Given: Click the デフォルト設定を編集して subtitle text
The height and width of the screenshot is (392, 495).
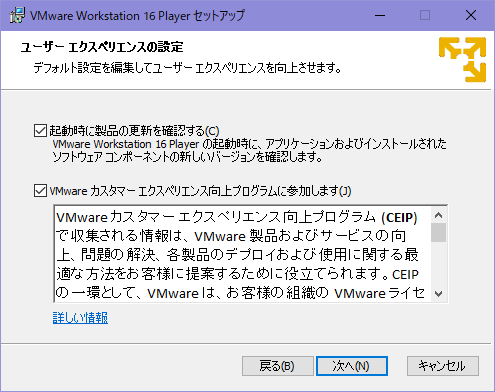Looking at the screenshot, I should coord(187,68).
